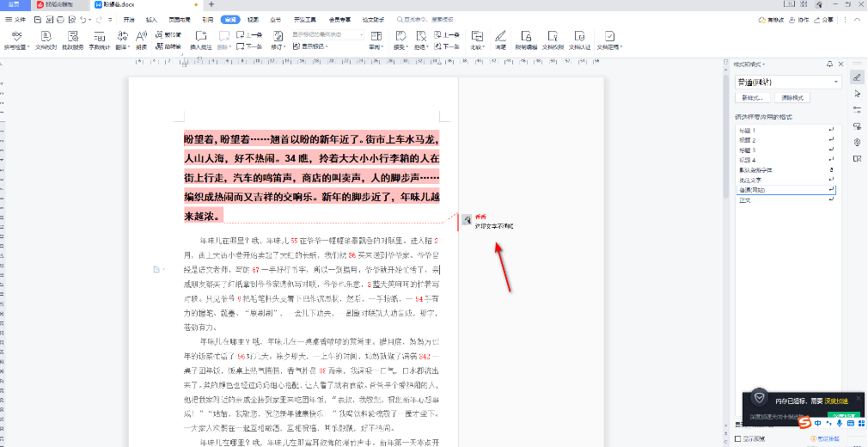Screen dimensions: 868x447
Task: Toggle the show preview (显示预览) checkbox
Action: pyautogui.click(x=738, y=438)
